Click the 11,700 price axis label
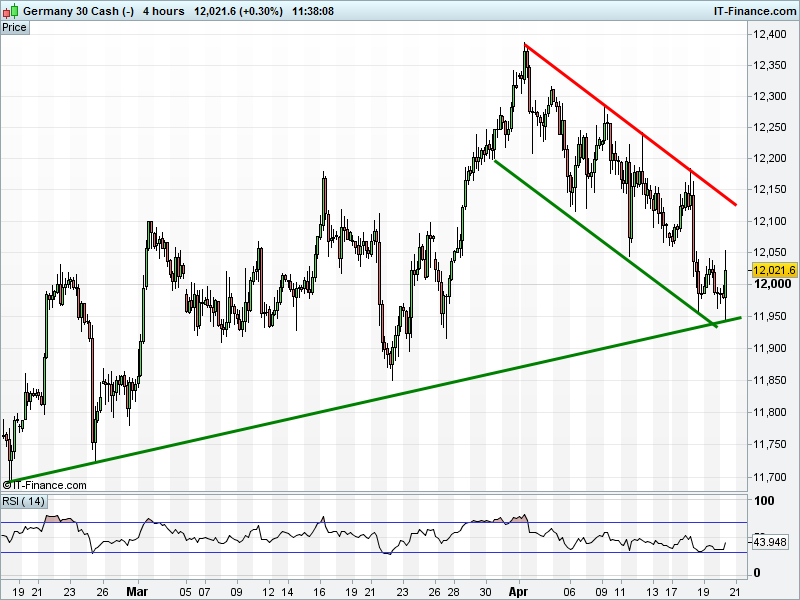Viewport: 800px width, 600px height. point(770,477)
